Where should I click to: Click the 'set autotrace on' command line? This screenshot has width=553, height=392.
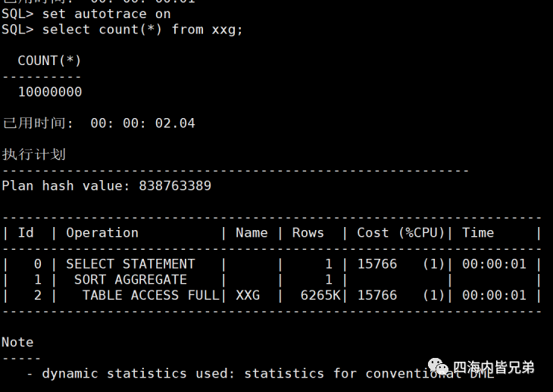coord(107,14)
